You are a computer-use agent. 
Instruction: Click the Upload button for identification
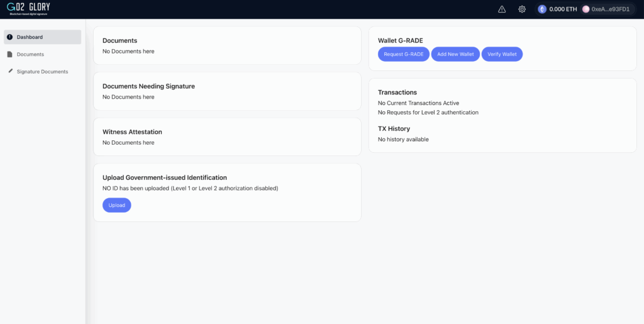point(116,205)
